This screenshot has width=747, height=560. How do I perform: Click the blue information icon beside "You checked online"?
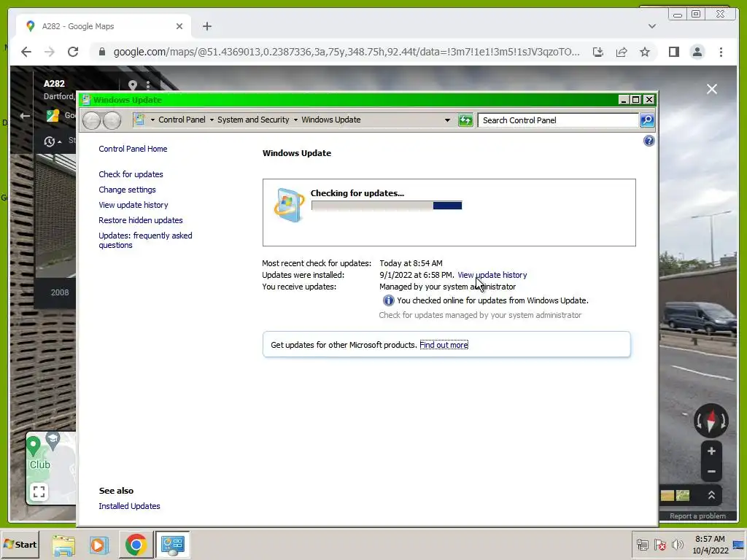(388, 300)
